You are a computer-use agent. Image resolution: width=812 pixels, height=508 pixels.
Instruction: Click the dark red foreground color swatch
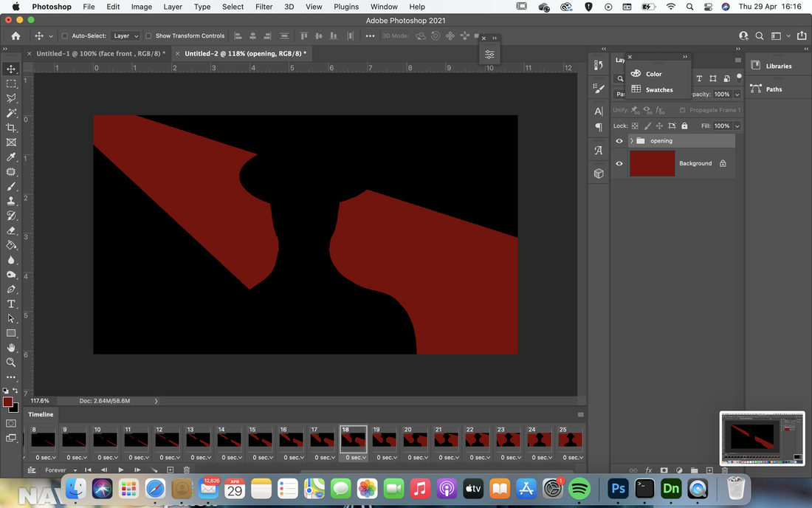click(8, 402)
